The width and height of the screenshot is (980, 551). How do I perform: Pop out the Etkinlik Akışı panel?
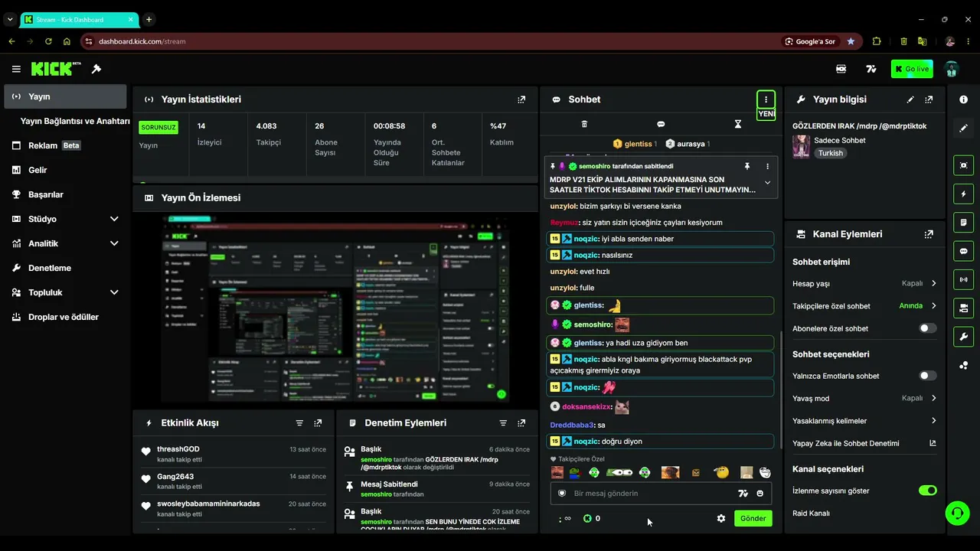[318, 423]
